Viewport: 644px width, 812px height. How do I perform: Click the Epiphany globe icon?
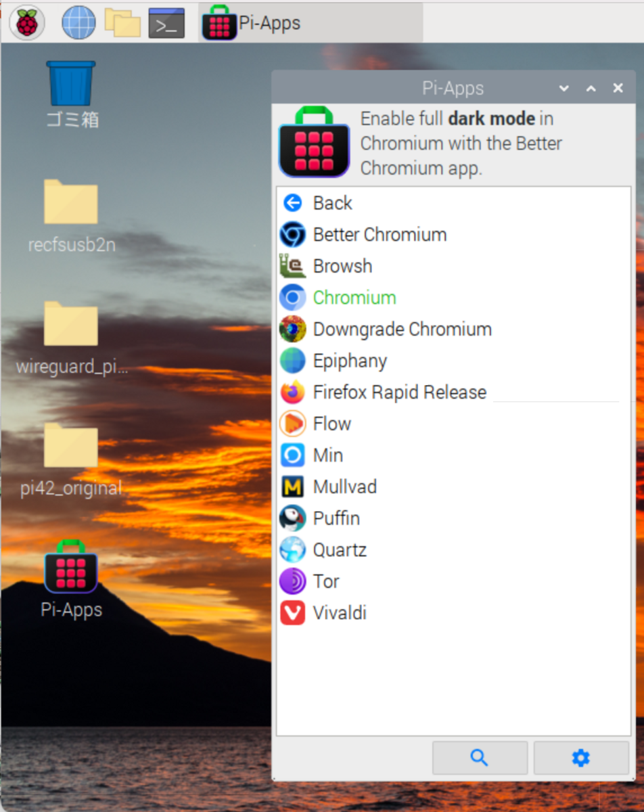point(292,361)
